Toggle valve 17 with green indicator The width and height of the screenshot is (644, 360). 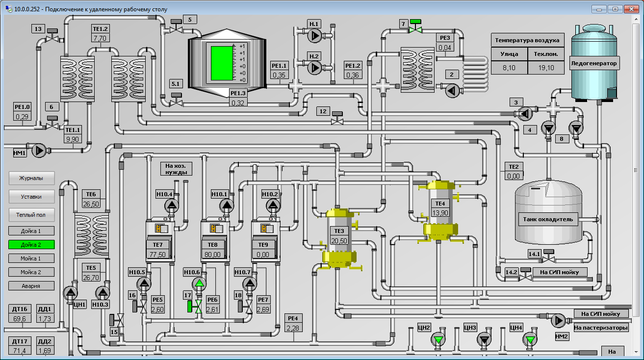(x=199, y=307)
